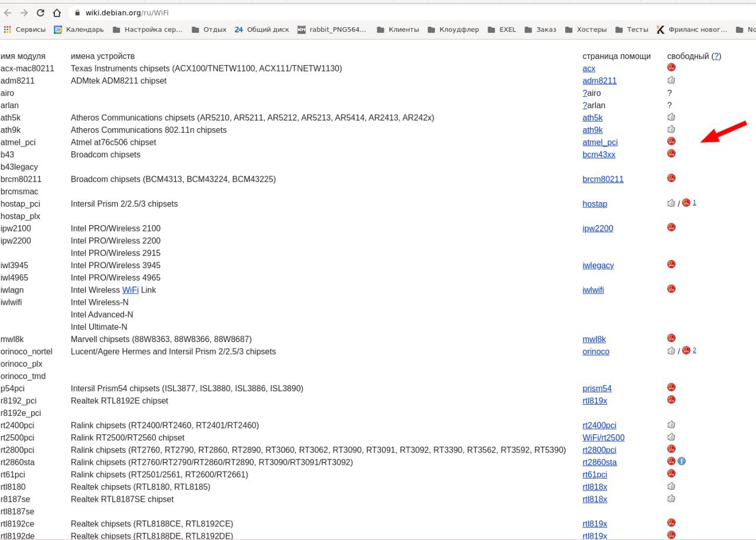Viewport: 756px width, 540px height.
Task: Click the browser forward arrow
Action: (x=24, y=12)
